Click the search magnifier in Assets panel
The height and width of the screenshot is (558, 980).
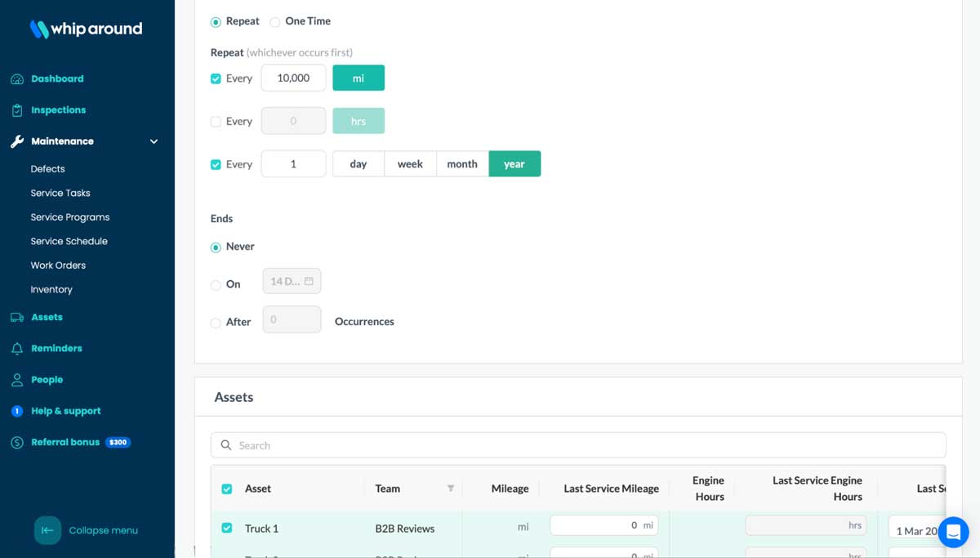click(x=226, y=445)
